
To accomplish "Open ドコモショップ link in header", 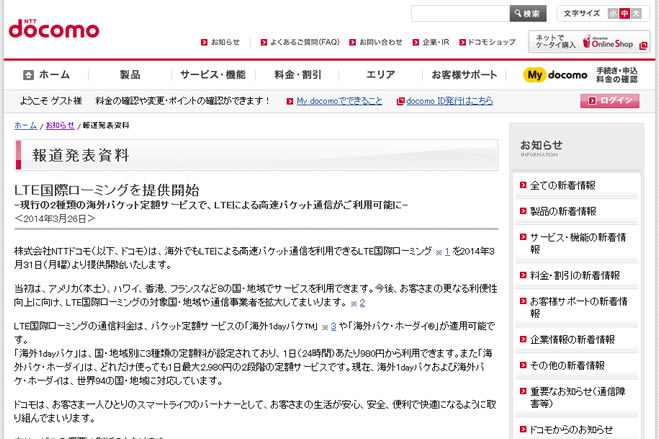I will coord(492,42).
